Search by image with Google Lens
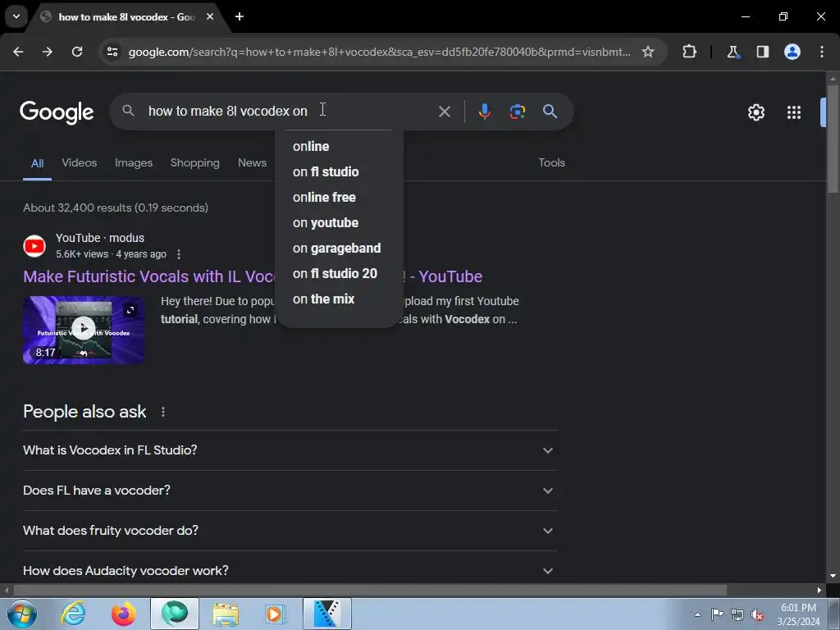 click(x=517, y=112)
